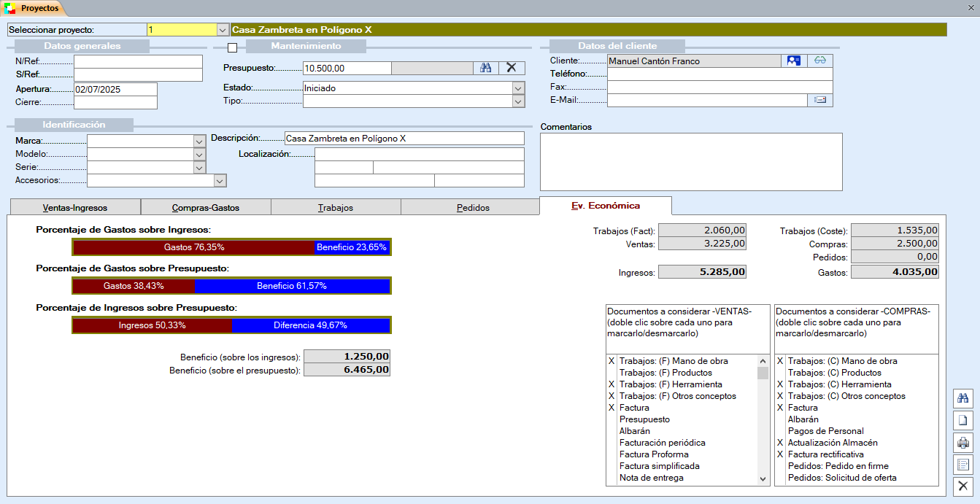This screenshot has width=980, height=504.
Task: Clear the Presupuesto value with the X icon
Action: [x=512, y=68]
